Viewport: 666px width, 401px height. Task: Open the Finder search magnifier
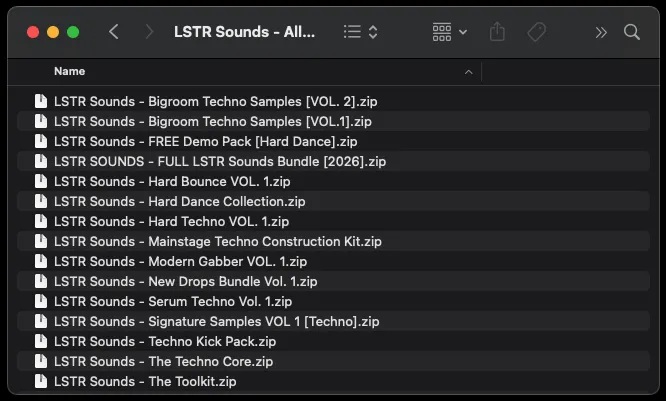click(632, 32)
